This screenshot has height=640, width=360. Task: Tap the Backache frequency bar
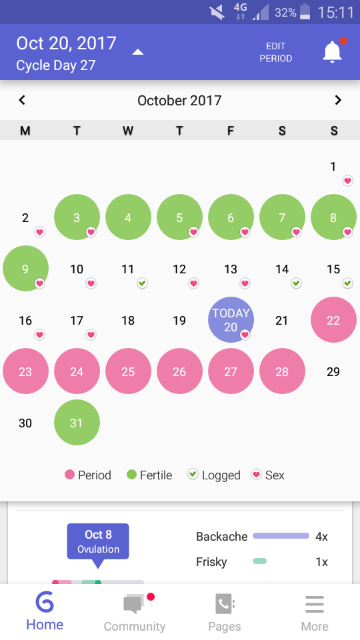point(281,536)
